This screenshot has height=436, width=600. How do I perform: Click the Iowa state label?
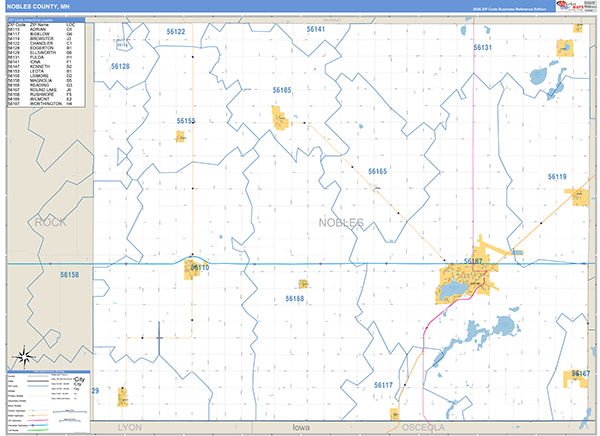pos(301,428)
